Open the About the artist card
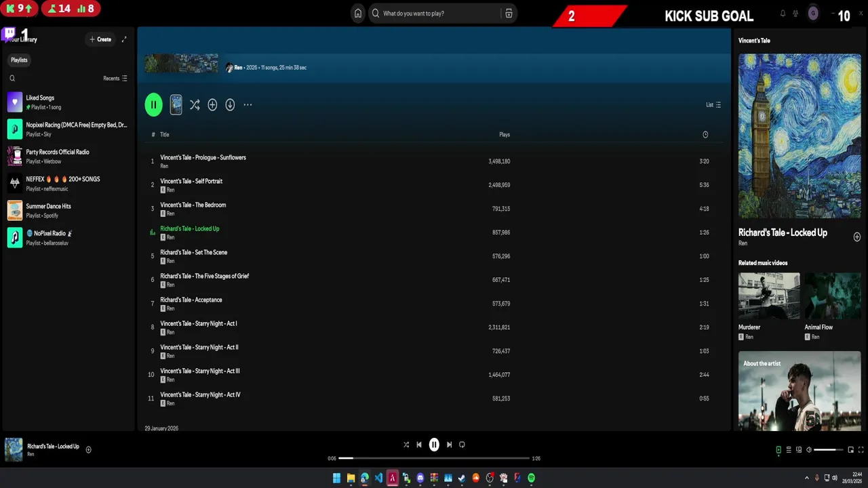Screen dimensions: 868x488 tap(800, 390)
